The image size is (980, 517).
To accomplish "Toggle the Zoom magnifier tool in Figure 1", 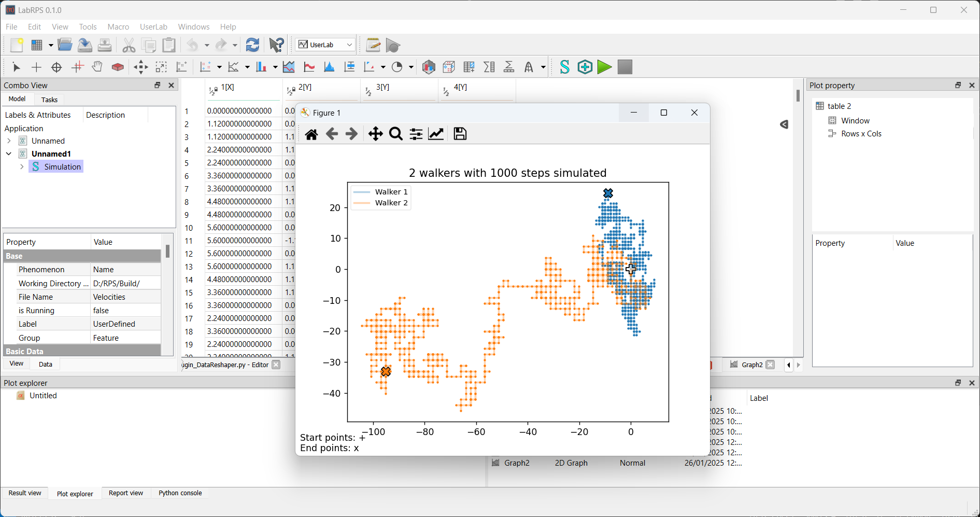I will tap(396, 134).
